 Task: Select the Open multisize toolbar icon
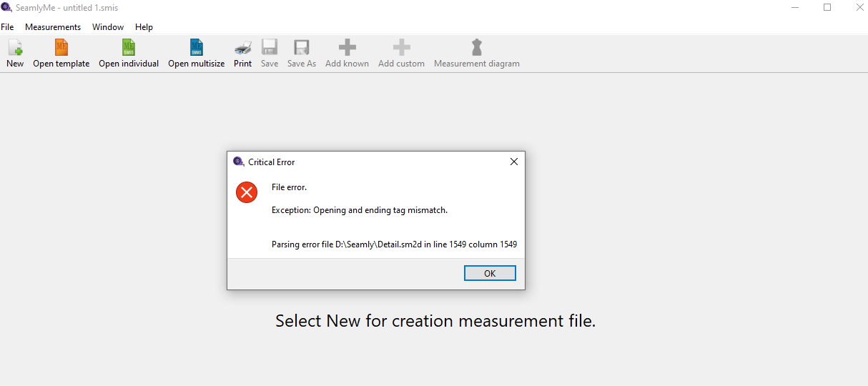(196, 49)
